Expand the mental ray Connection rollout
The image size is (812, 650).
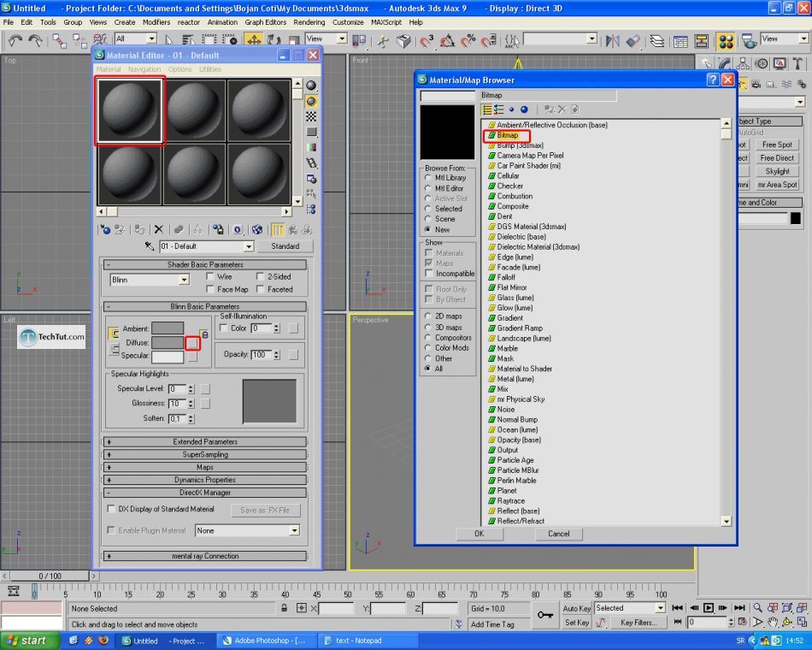click(x=205, y=556)
